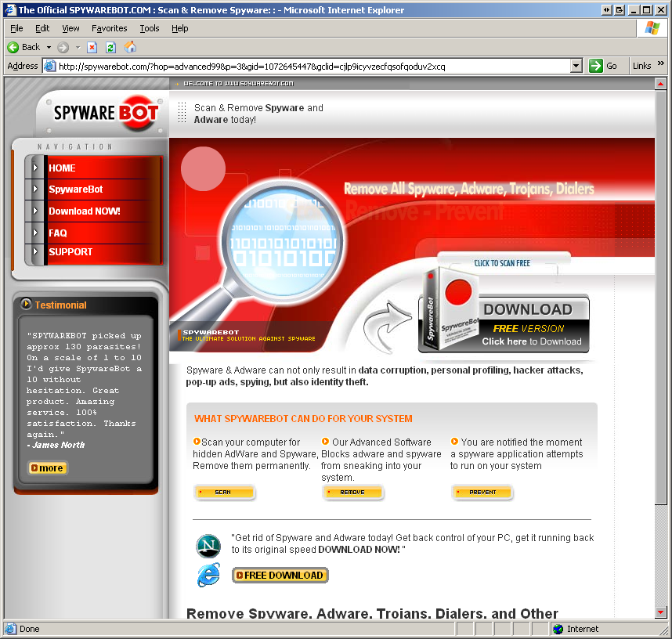Go to the Home page icon in toolbar

click(130, 47)
